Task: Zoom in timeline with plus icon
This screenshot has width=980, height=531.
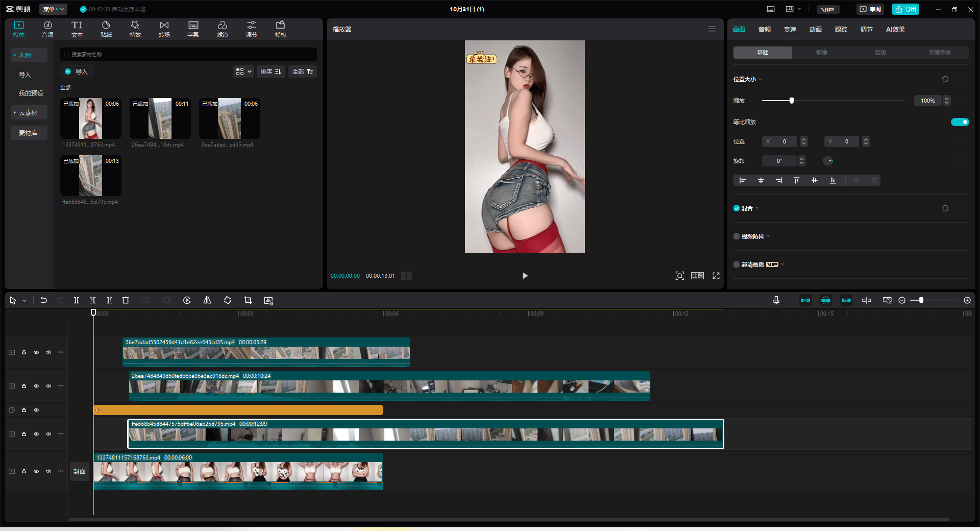Action: click(967, 300)
